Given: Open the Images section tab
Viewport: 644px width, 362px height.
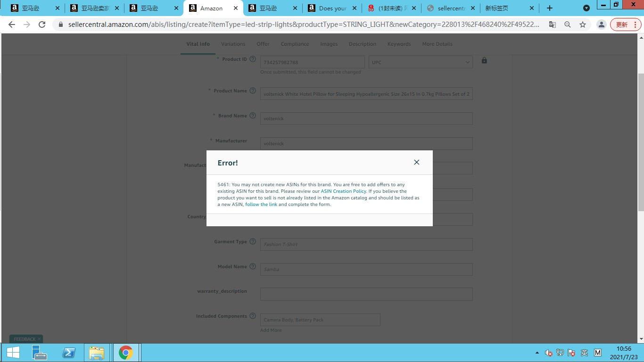Looking at the screenshot, I should coord(329,44).
